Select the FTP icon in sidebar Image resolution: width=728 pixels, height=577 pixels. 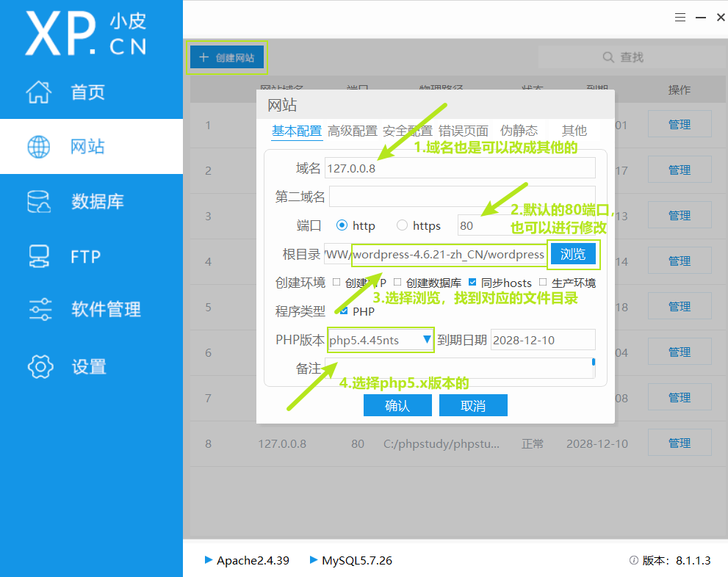[x=40, y=255]
